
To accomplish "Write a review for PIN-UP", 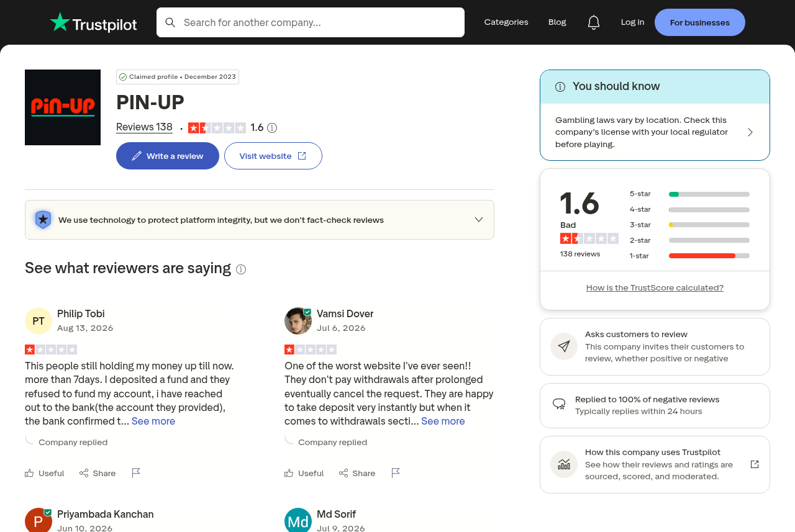I will (168, 156).
